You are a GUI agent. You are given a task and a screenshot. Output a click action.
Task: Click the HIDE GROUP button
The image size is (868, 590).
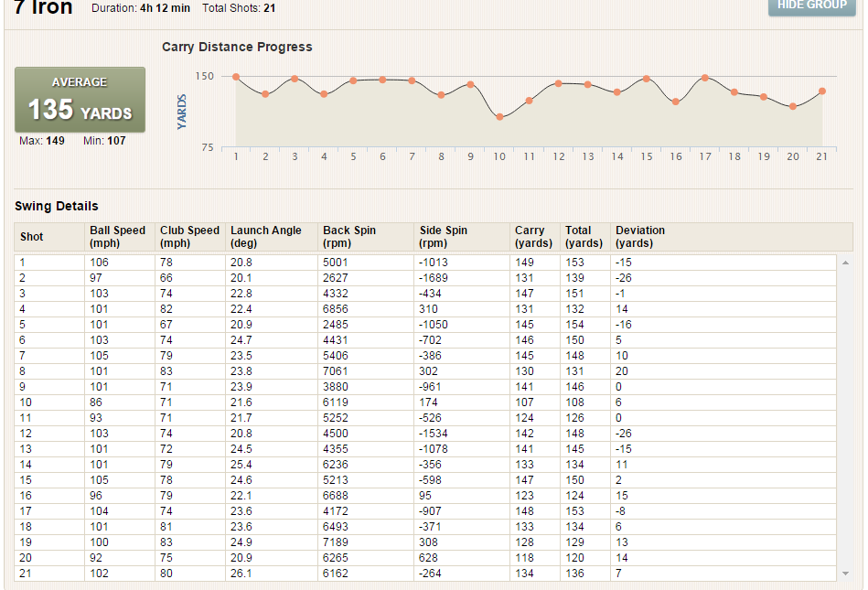pyautogui.click(x=811, y=5)
